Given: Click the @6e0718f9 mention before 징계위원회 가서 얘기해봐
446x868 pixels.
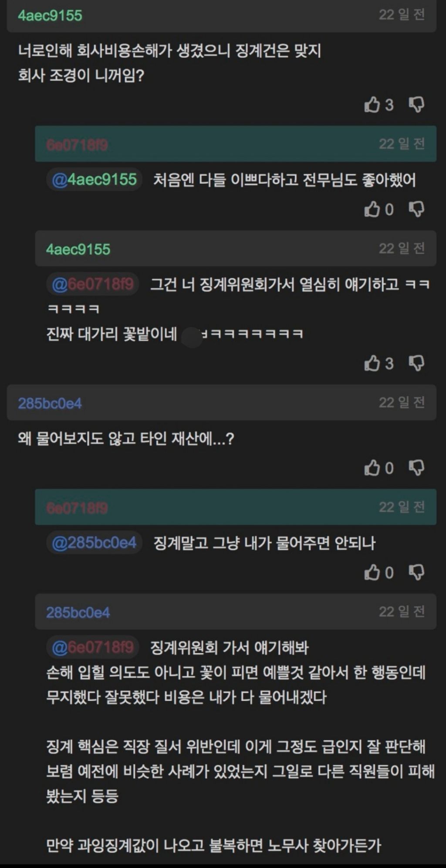Looking at the screenshot, I should [92, 647].
